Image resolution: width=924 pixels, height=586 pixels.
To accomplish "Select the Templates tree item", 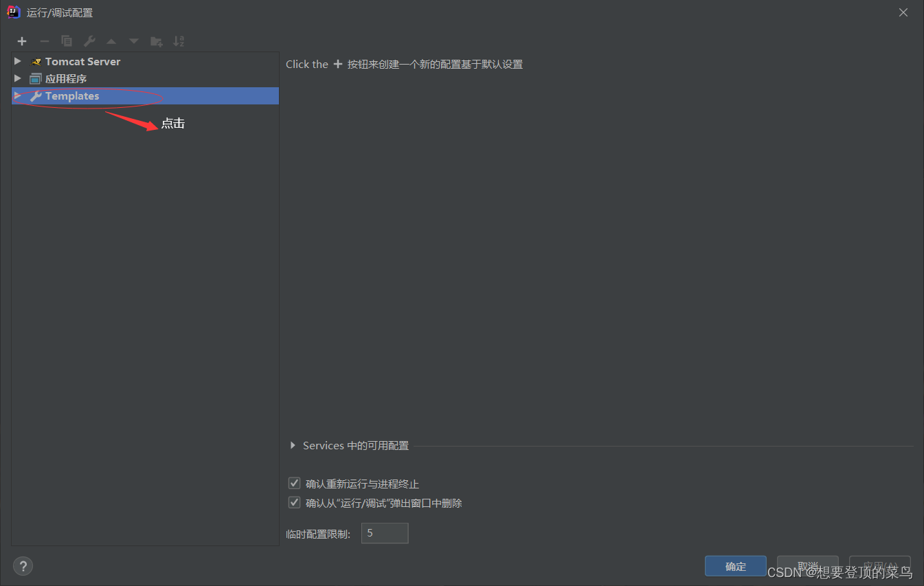I will point(145,96).
